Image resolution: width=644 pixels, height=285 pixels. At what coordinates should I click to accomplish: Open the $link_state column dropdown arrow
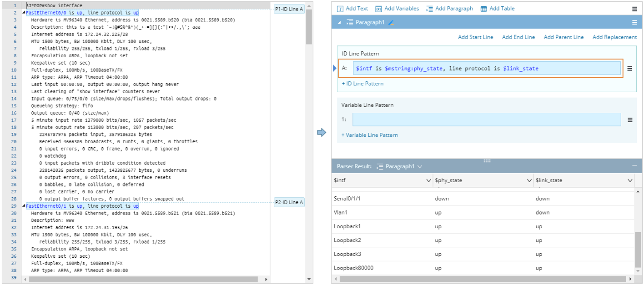click(630, 180)
